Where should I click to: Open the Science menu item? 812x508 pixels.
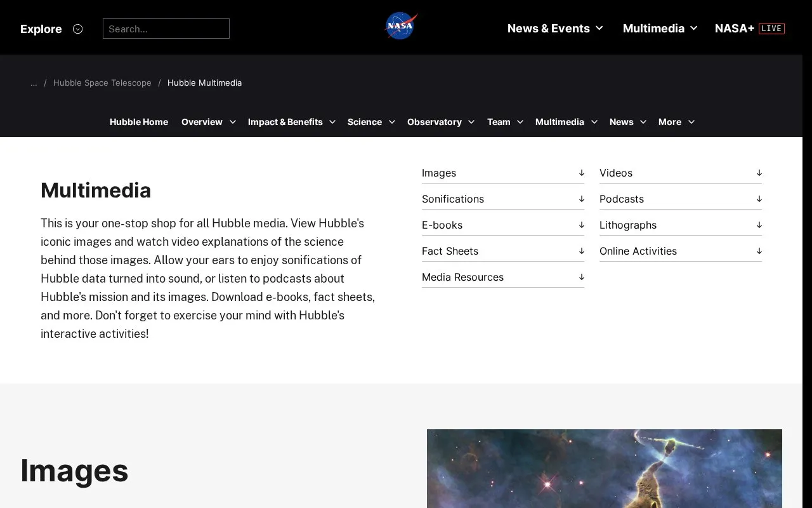coord(365,122)
